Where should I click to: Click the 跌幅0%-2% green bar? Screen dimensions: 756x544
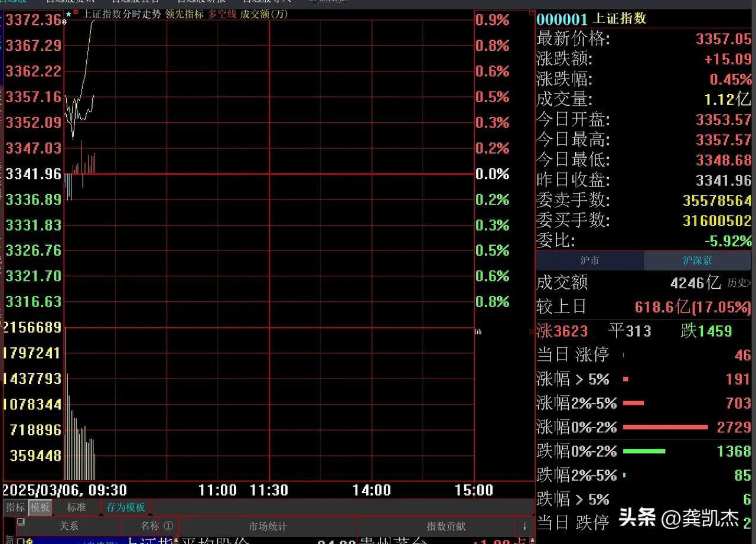click(x=644, y=451)
